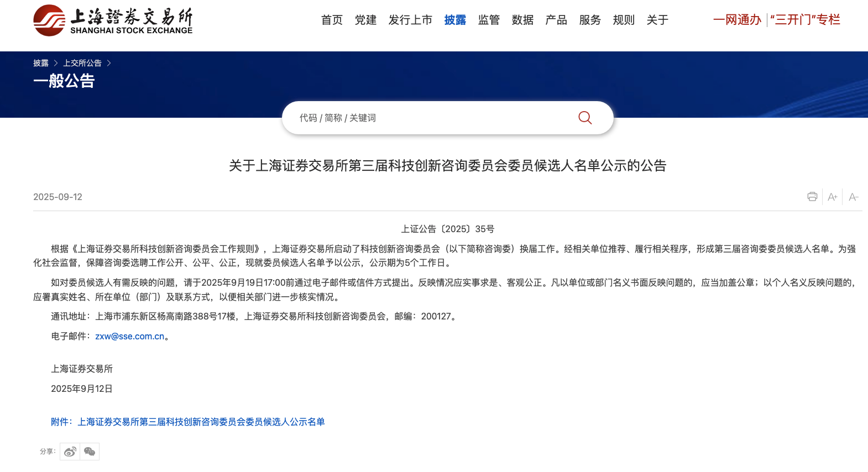Focus the 代码/简称/关键词 search field
The height and width of the screenshot is (472, 868).
[431, 118]
